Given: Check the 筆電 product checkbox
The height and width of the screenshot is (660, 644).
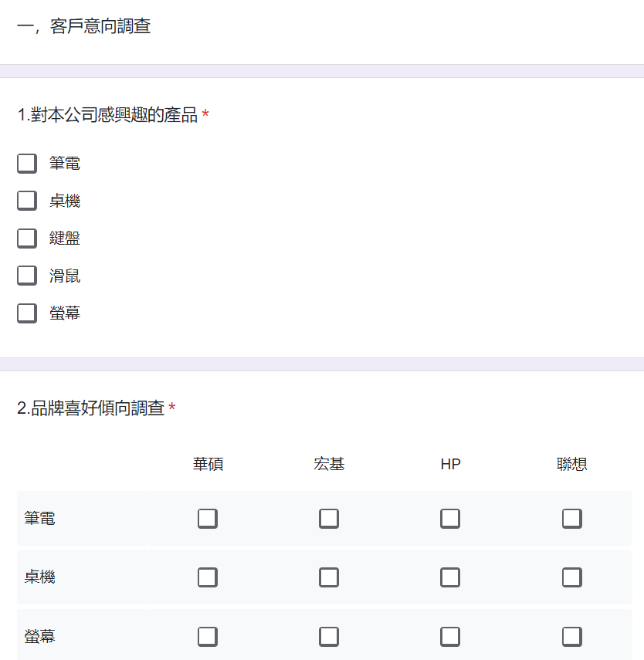Looking at the screenshot, I should tap(27, 164).
